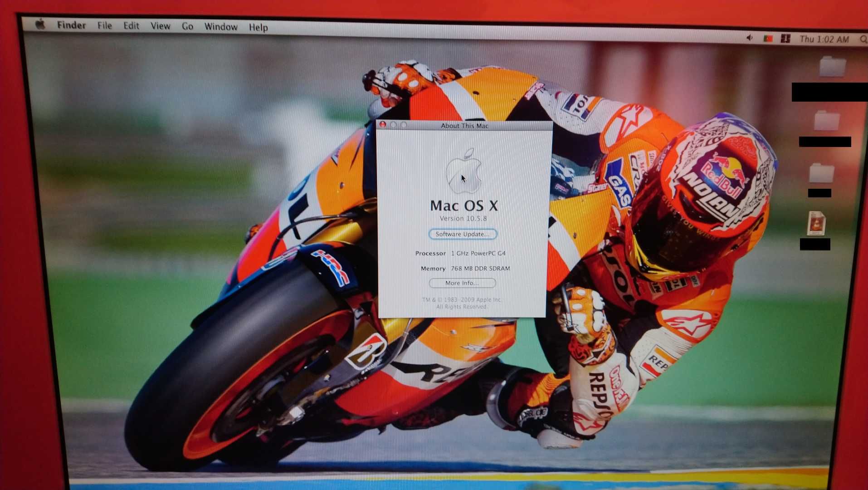Image resolution: width=868 pixels, height=490 pixels.
Task: Click the Apple logo in About window
Action: pos(463,171)
